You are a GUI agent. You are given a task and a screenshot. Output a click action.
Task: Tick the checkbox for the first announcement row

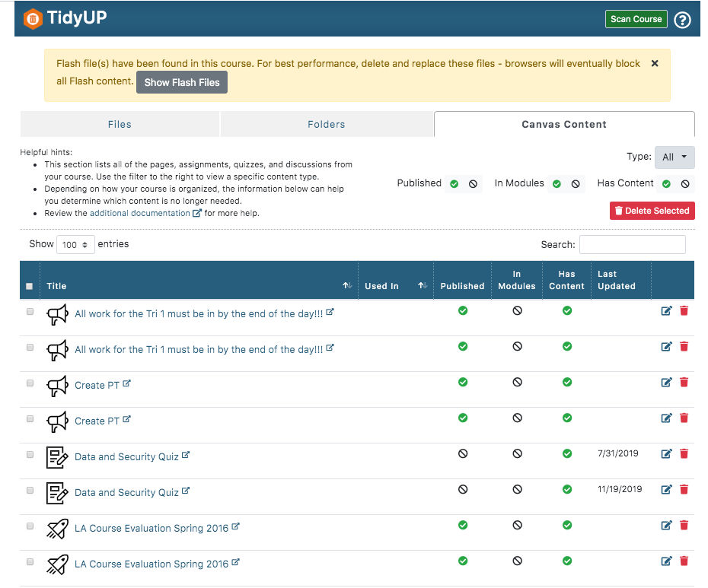(30, 312)
